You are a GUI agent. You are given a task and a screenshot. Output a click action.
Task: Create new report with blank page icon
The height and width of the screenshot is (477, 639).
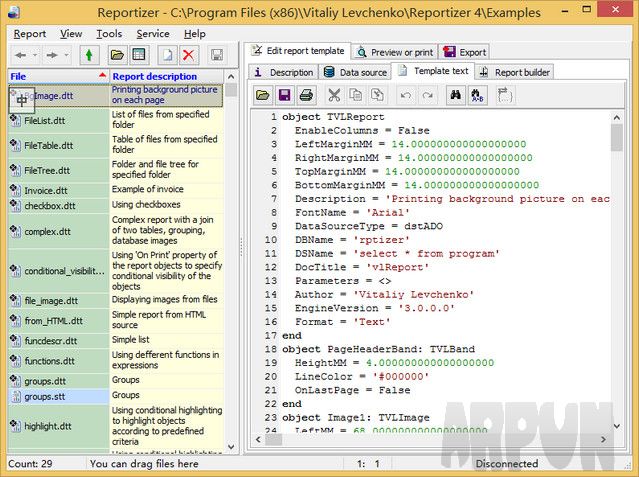tap(167, 54)
